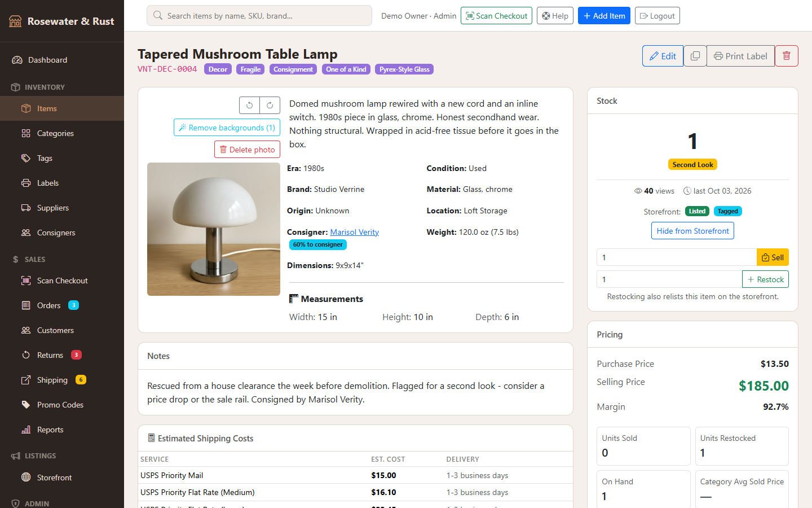
Task: Open the Dashboard sidebar page
Action: (x=62, y=60)
